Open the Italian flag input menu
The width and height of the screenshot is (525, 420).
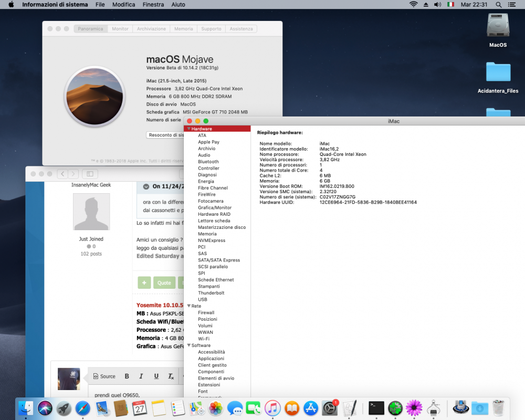(450, 4)
